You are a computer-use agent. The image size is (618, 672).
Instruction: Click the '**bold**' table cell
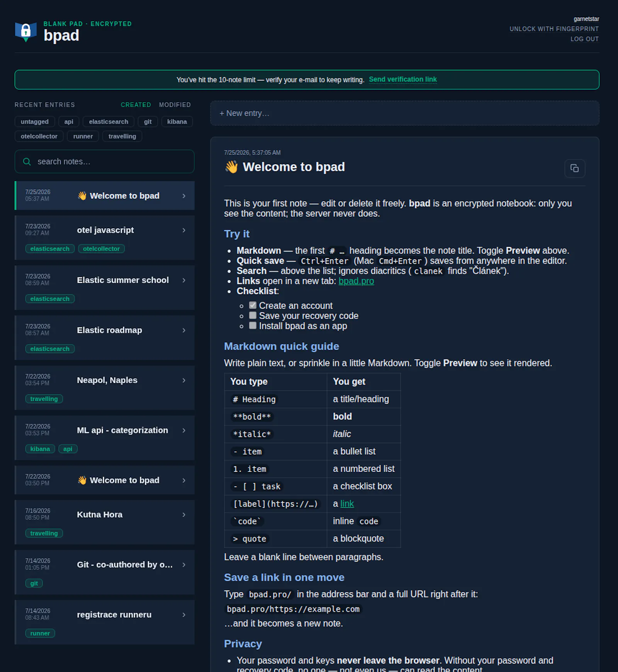tap(276, 417)
